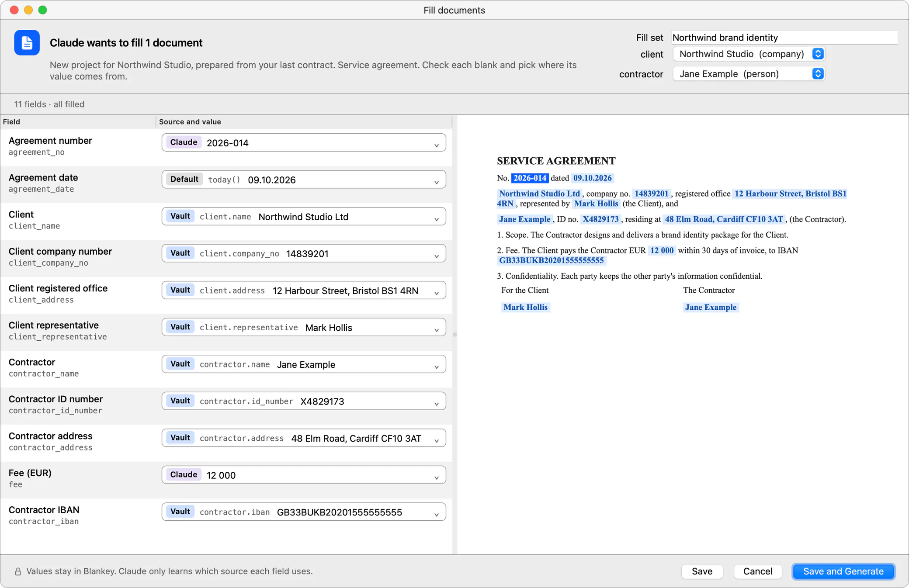
Task: Open Fee (EUR) source dropdown
Action: 304,475
